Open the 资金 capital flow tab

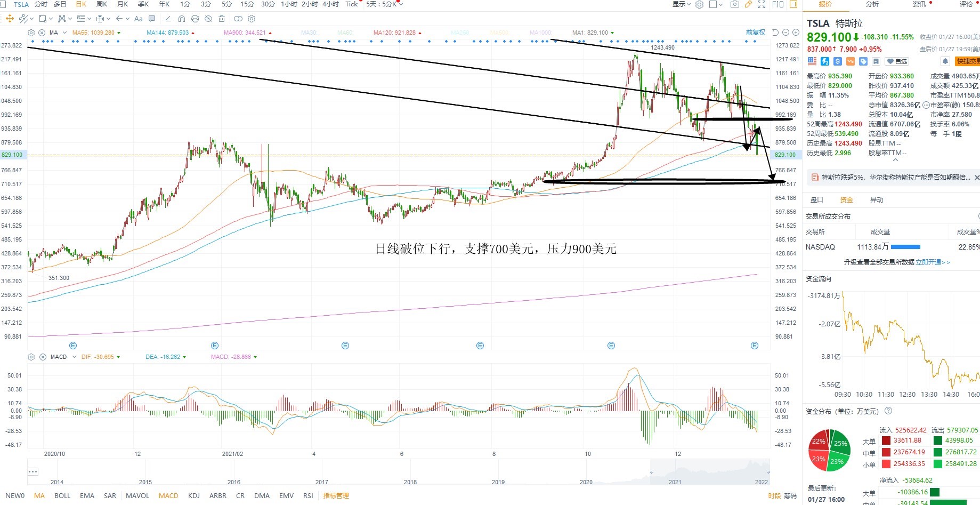(847, 200)
